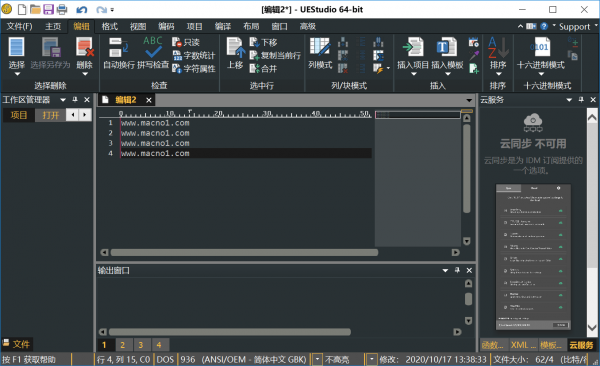
Task: Open the 文件 tab at workspace bottom
Action: point(17,344)
